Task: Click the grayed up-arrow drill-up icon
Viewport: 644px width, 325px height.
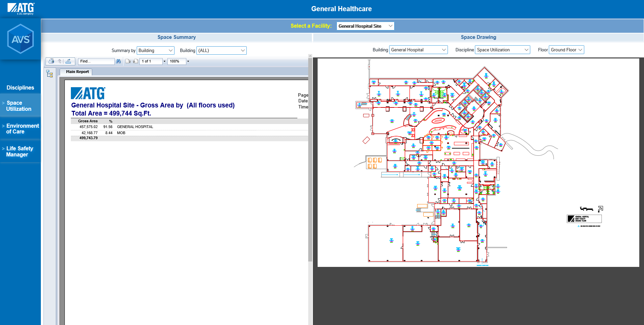Action: pos(60,61)
